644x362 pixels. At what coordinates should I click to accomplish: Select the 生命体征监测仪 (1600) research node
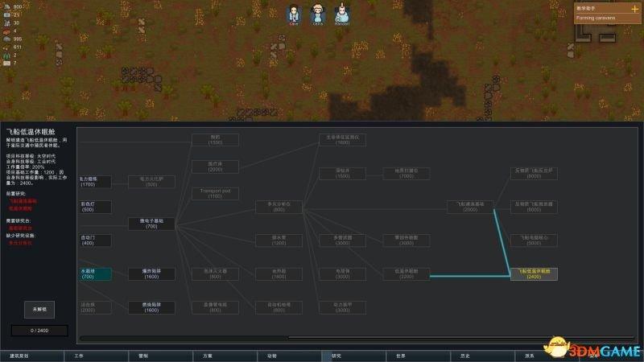(x=343, y=140)
